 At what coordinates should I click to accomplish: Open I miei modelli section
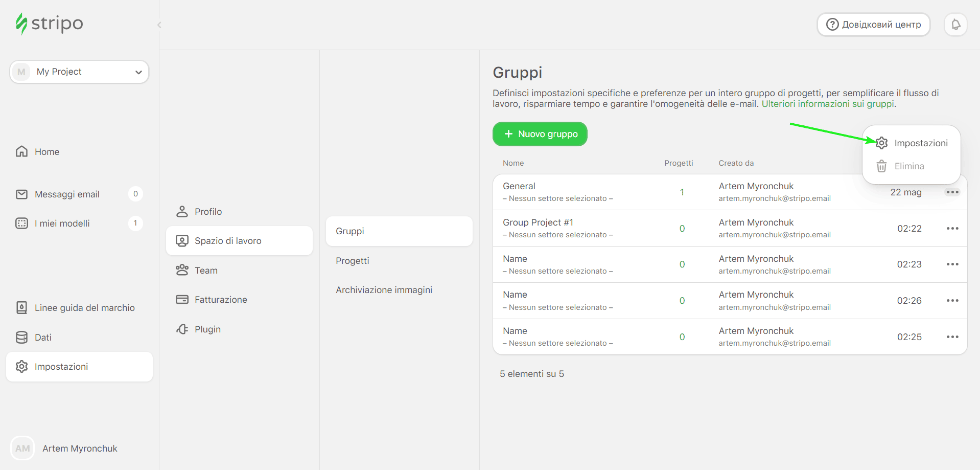coord(62,223)
